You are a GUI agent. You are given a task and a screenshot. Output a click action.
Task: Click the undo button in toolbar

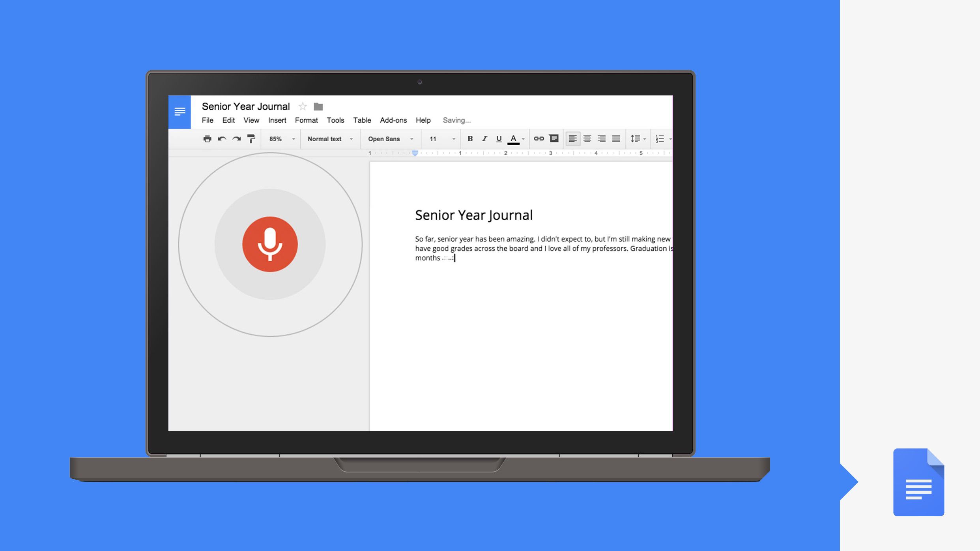(221, 139)
